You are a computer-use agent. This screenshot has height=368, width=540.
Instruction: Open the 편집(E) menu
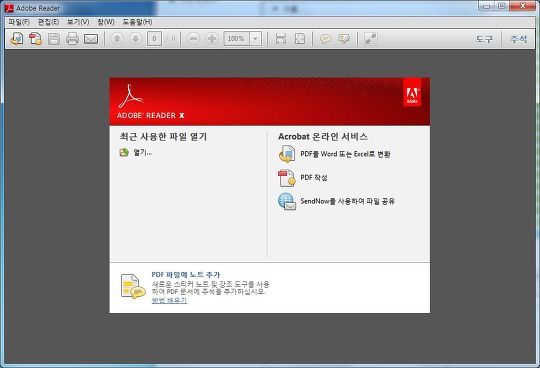48,22
